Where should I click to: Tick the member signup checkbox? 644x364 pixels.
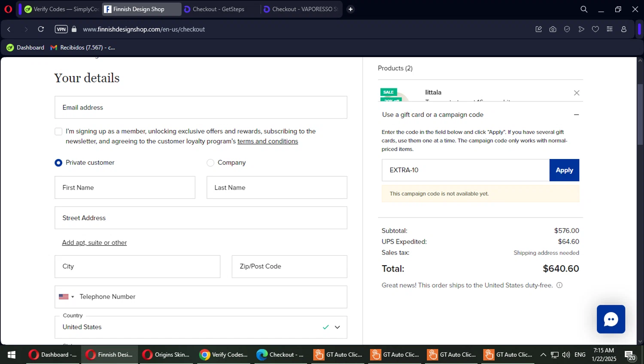click(58, 132)
